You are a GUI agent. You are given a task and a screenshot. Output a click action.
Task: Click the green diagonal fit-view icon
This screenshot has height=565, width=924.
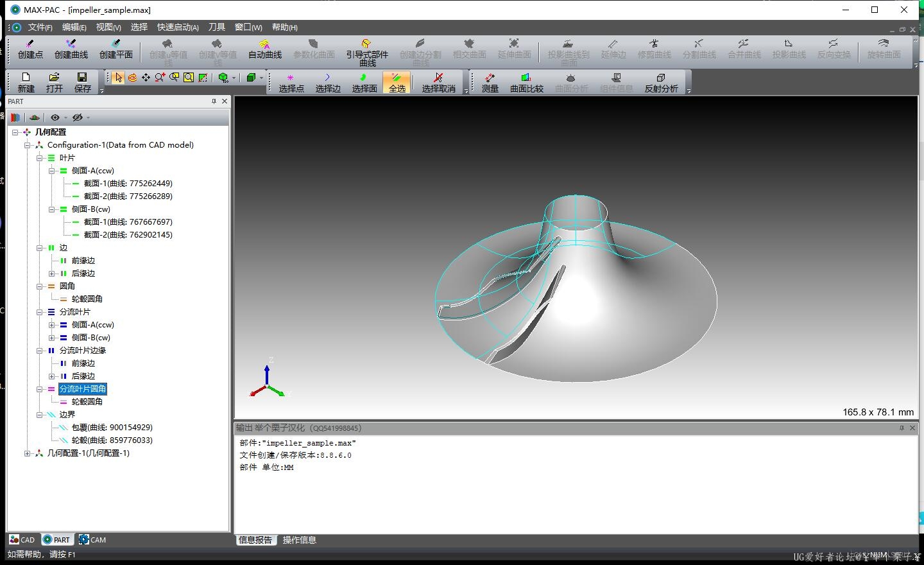[203, 78]
